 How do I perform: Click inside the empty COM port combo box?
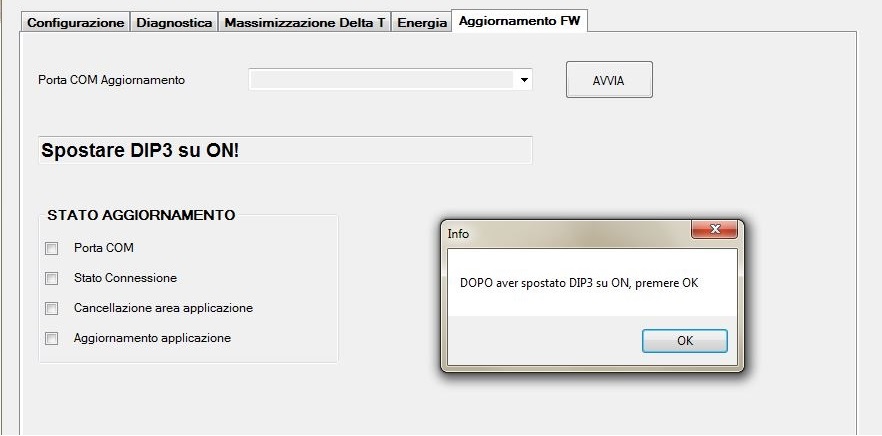(x=382, y=79)
